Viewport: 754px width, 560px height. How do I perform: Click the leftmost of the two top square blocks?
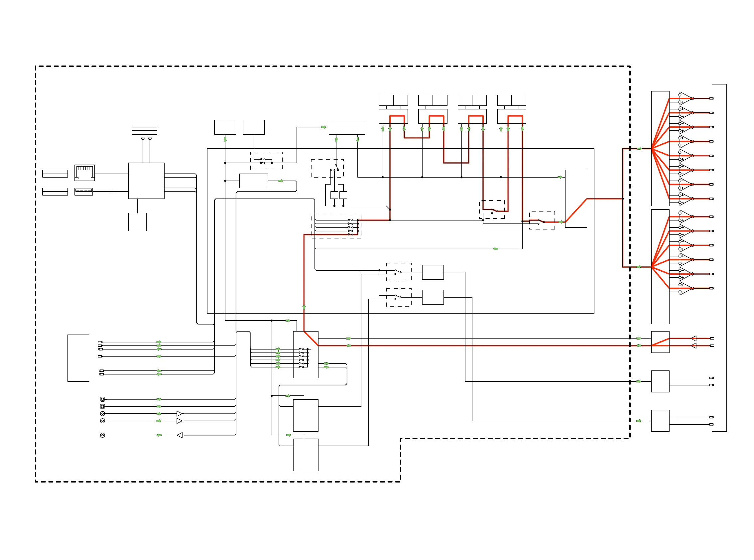click(225, 127)
